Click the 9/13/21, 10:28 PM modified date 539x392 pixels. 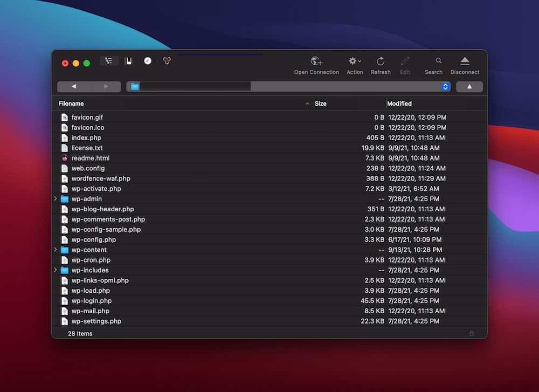point(415,250)
